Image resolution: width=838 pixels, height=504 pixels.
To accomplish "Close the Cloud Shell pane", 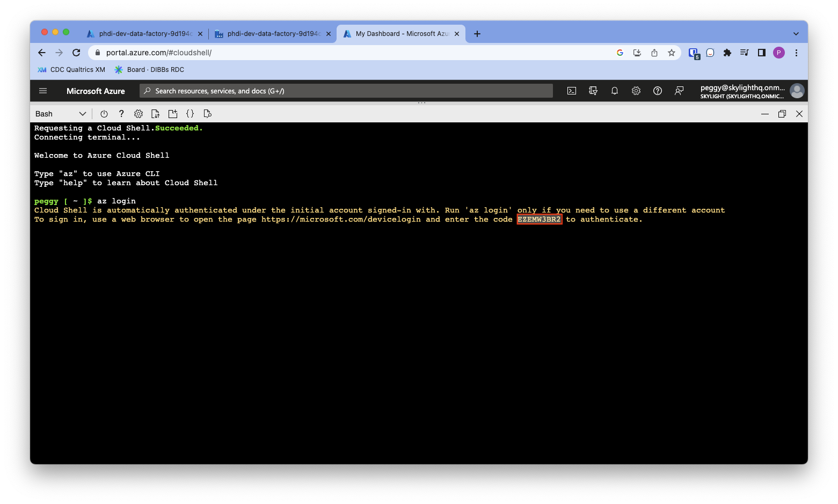I will point(799,114).
